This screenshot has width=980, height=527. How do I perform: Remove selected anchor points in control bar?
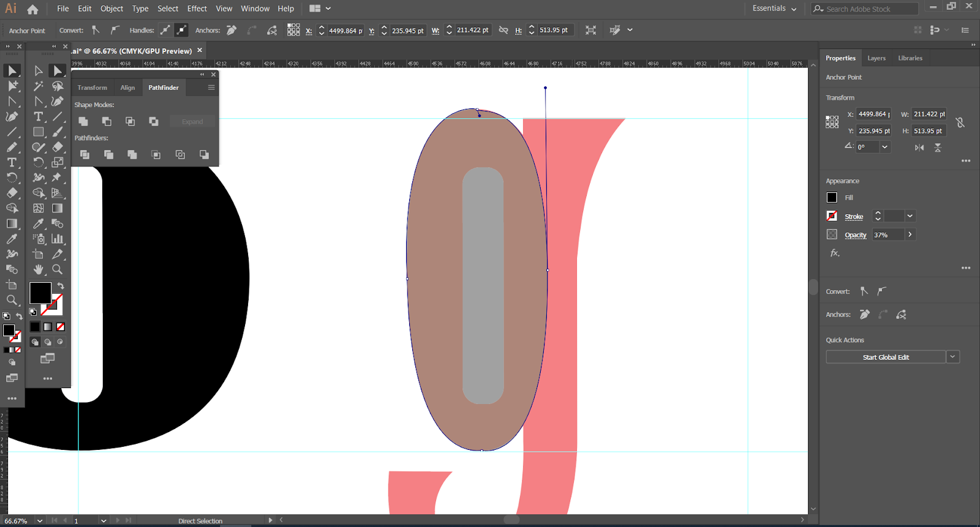[x=232, y=30]
